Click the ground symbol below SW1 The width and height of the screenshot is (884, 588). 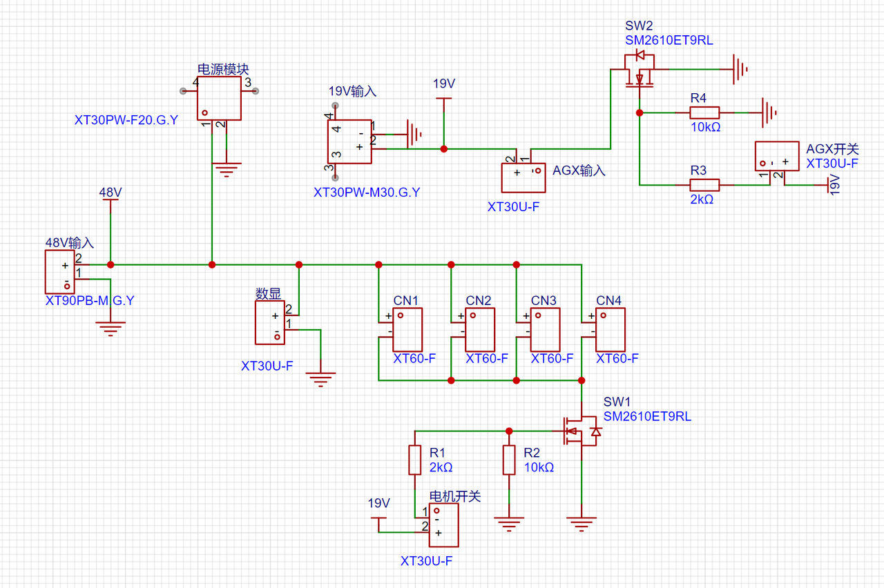(x=582, y=525)
